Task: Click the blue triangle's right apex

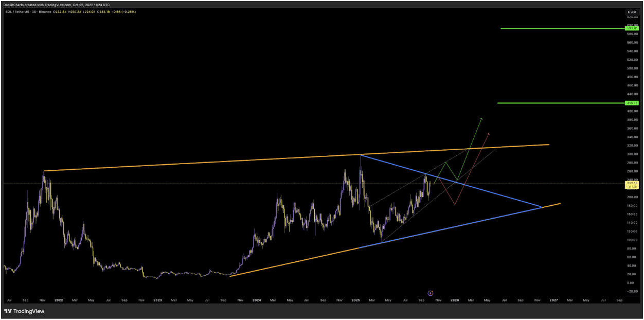Action: point(541,207)
